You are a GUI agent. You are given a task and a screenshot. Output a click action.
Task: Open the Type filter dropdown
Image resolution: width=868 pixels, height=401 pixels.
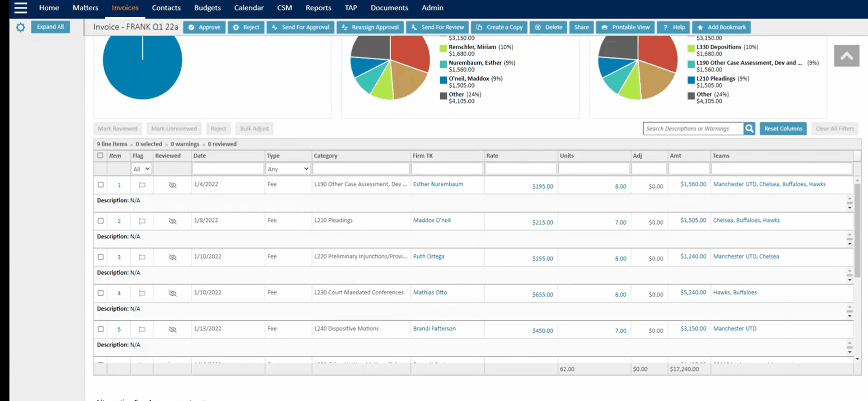point(288,169)
